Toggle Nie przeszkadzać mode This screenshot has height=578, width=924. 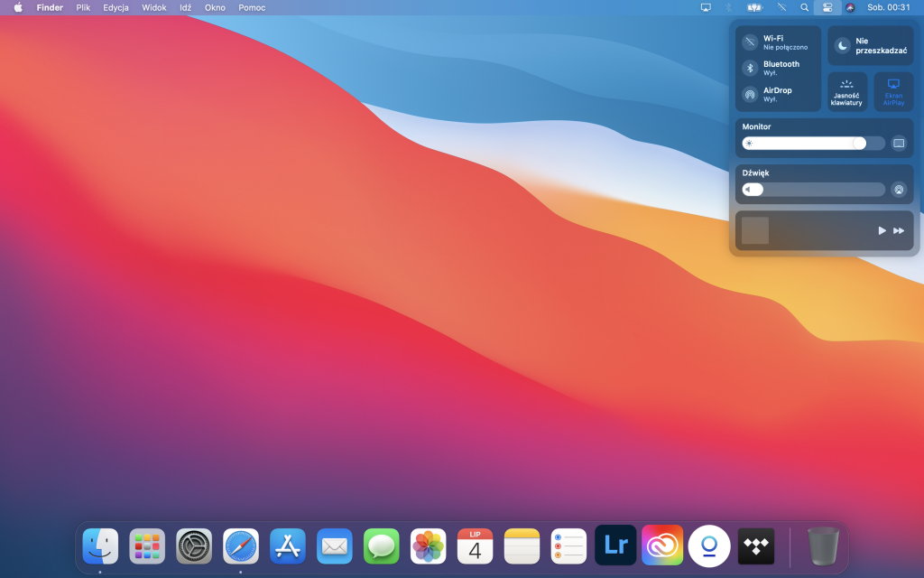pos(871,45)
